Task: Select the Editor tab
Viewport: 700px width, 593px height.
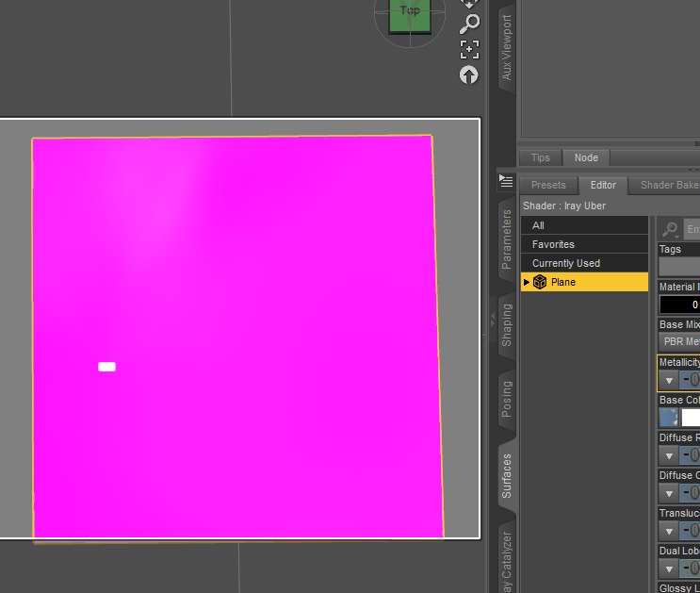Action: point(603,185)
